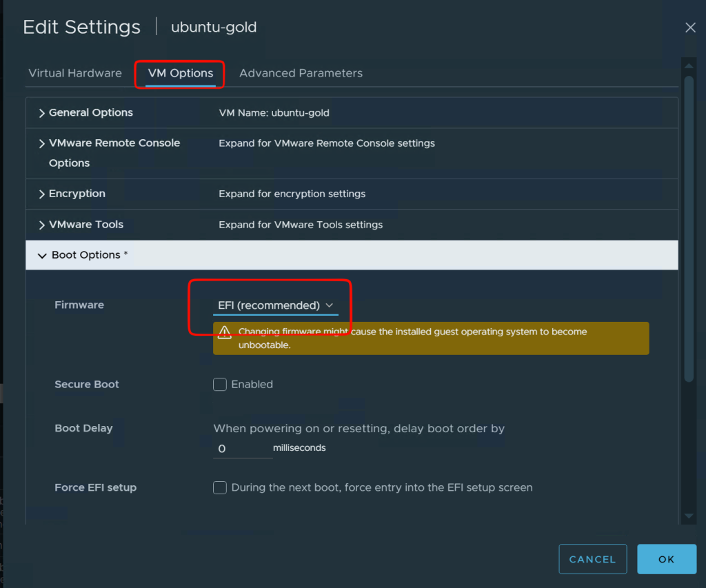
Task: Click the 'milliseconds' unit text
Action: 299,448
